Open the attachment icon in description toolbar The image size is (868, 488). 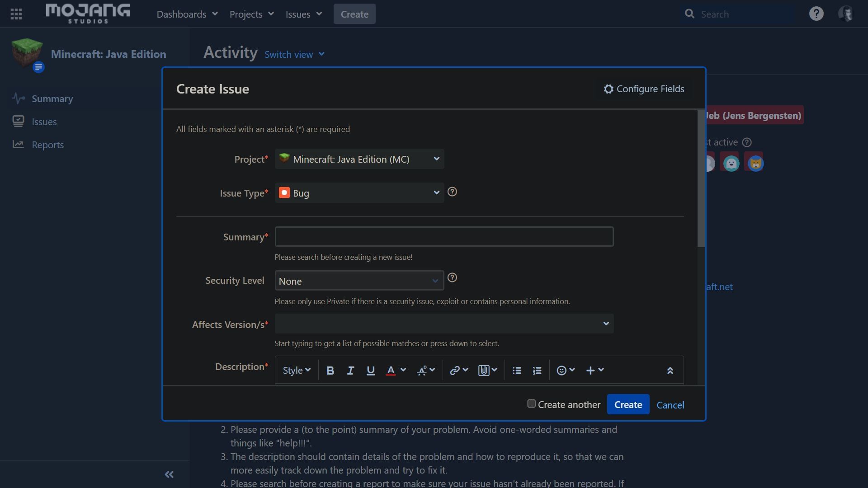tap(484, 370)
